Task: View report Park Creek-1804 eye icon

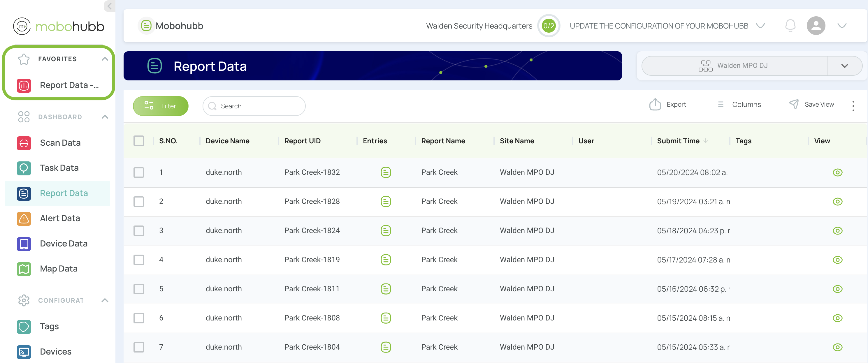Action: [837, 347]
